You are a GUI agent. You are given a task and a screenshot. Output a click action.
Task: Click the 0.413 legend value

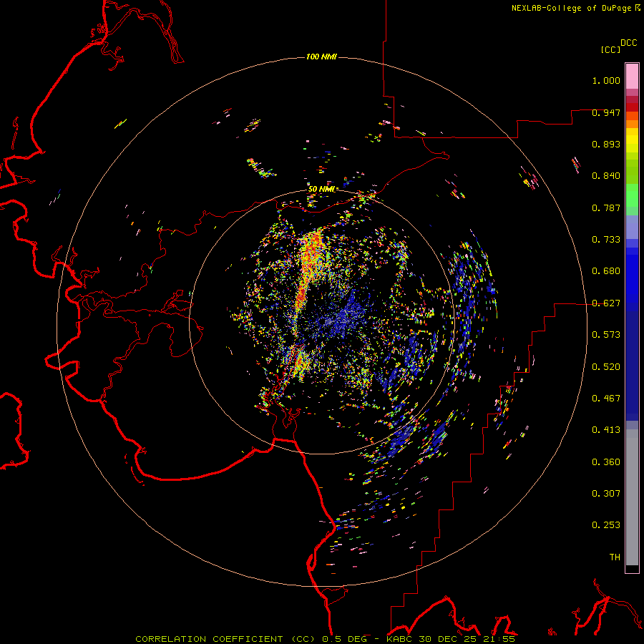(x=606, y=430)
